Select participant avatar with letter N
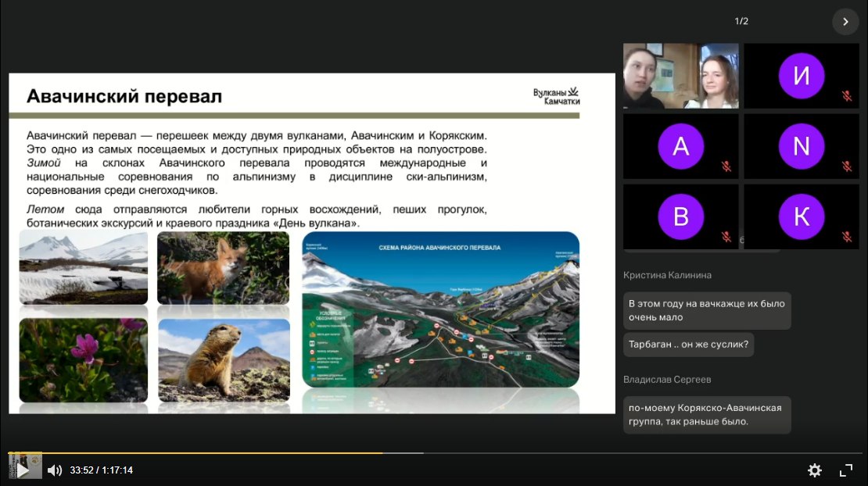The image size is (868, 486). (801, 146)
